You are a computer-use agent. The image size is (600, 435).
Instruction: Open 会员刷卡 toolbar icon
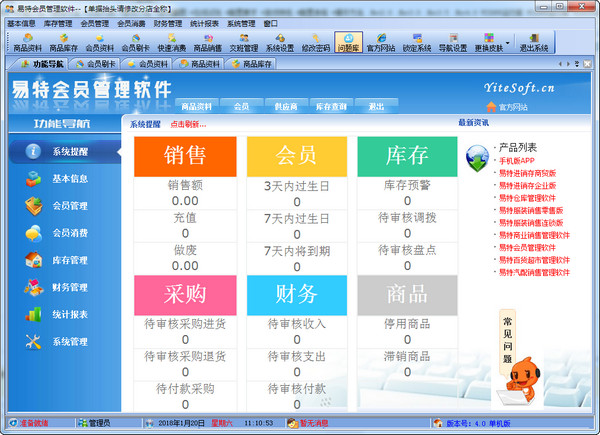tap(135, 42)
